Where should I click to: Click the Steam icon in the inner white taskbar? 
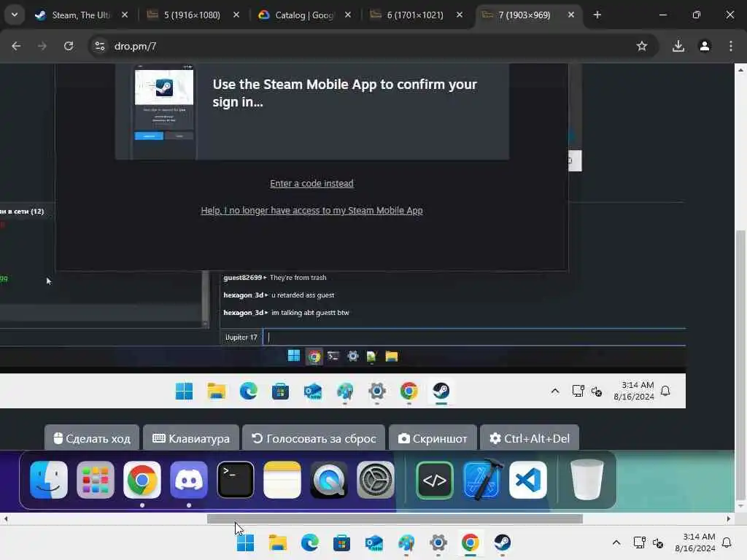pos(441,391)
